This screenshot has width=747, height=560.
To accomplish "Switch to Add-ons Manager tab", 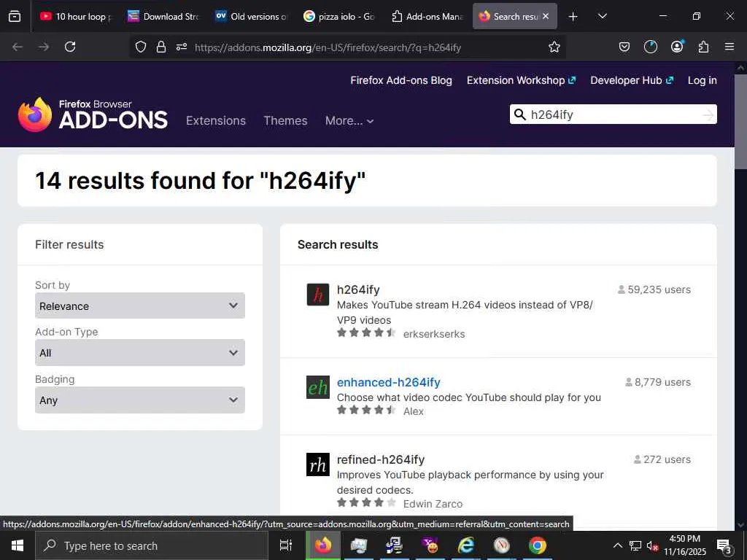I will point(427,17).
